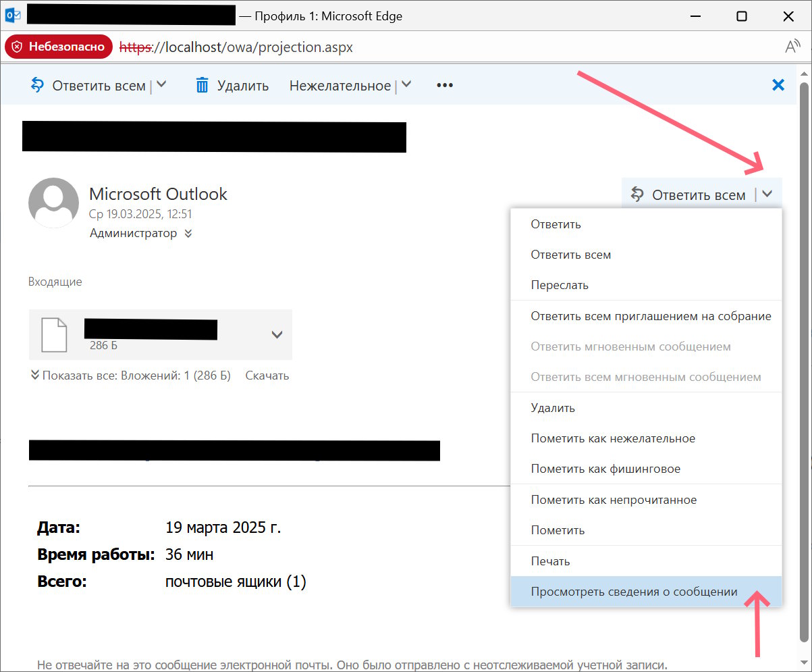
Task: Click the attachment file icon
Action: tap(55, 334)
